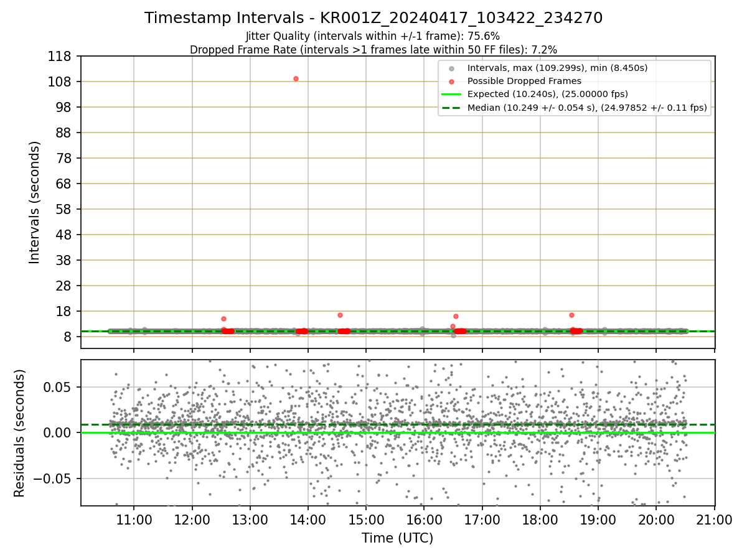Click the red dropped-frame point above 12:30
Viewport: 747px width, 560px height.
(x=223, y=319)
